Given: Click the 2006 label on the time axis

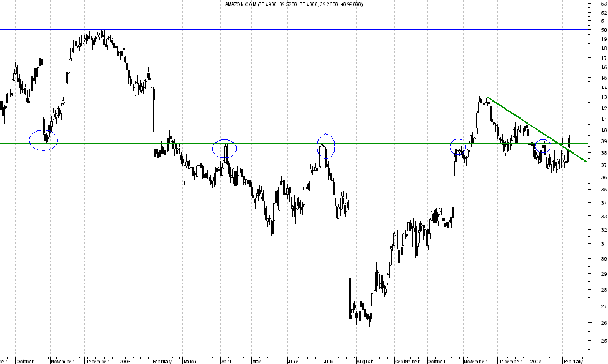Looking at the screenshot, I should pyautogui.click(x=125, y=362).
